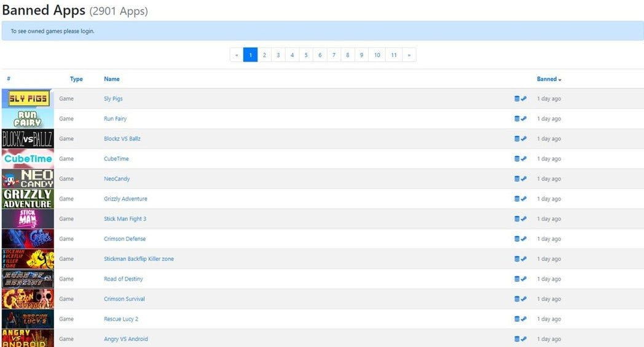
Task: Open the NeoCandy game link
Action: click(x=117, y=179)
